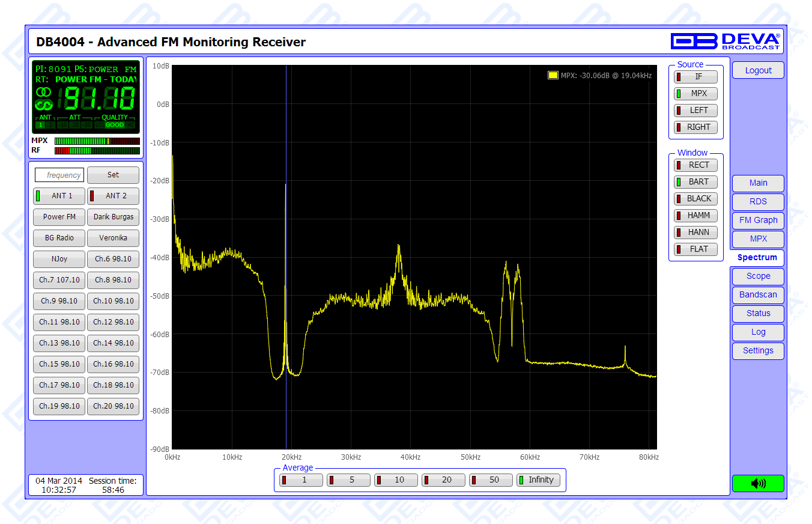
Task: Pick the FLAT window option
Action: 695,249
